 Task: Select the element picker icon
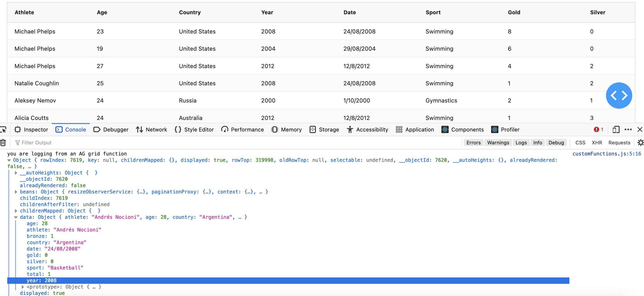pyautogui.click(x=3, y=129)
